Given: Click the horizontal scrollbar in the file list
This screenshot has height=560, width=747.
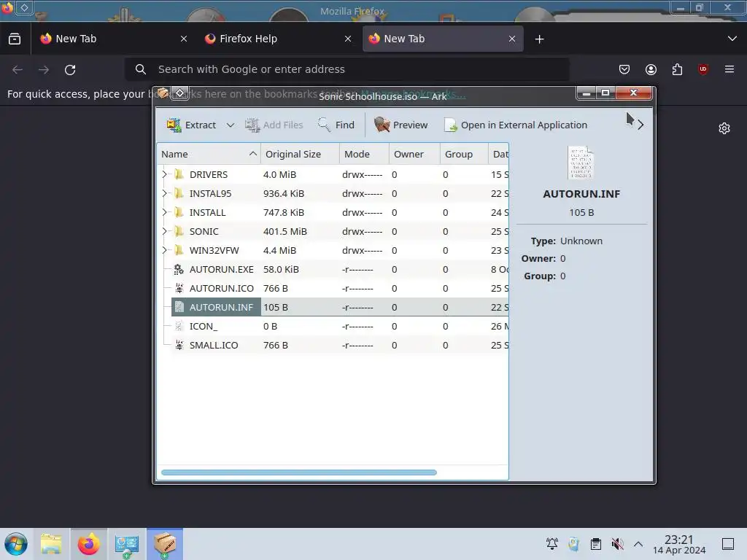Looking at the screenshot, I should point(298,472).
